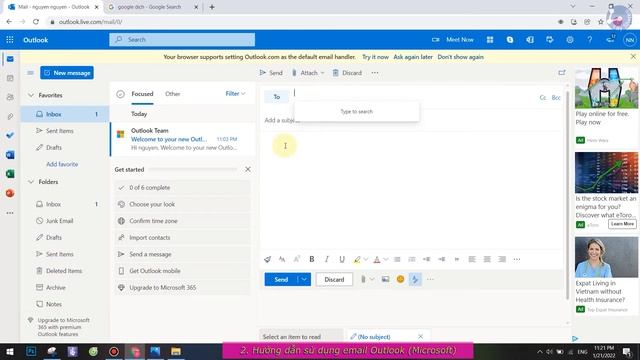Viewport: 640px width, 360px height.
Task: Open the To Do checkmark icon
Action: (x=10, y=135)
